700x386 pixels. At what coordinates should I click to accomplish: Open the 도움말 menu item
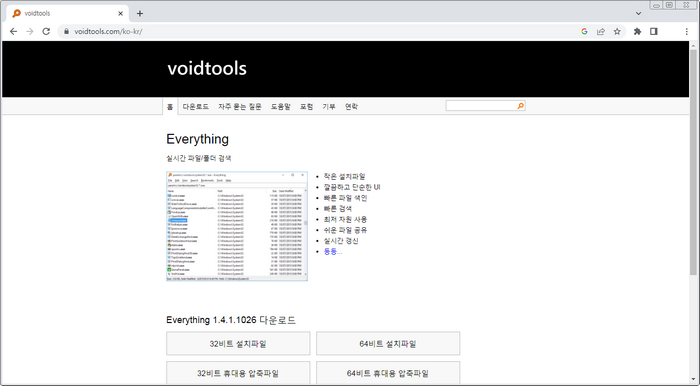click(280, 107)
